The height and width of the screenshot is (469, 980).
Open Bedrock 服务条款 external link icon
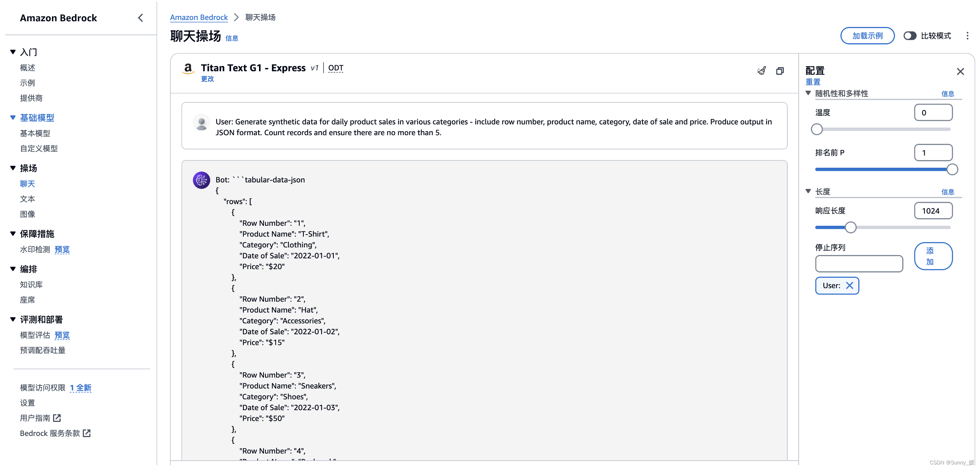[87, 433]
